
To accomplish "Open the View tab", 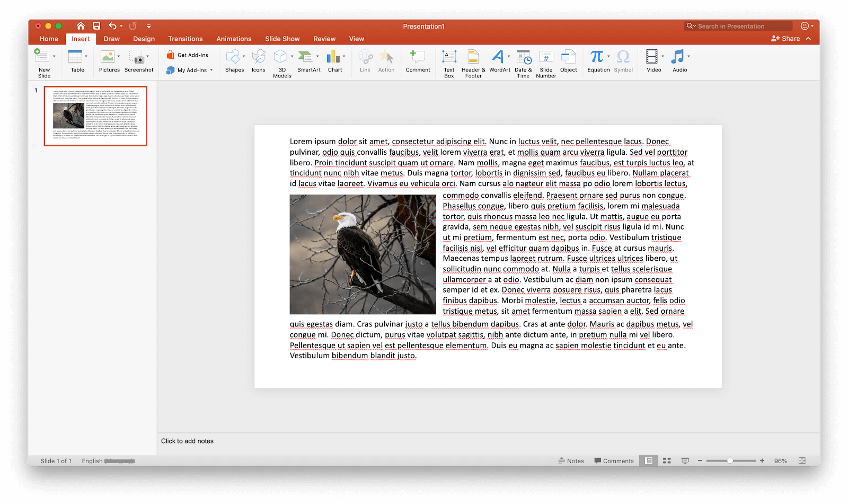I will [x=357, y=39].
